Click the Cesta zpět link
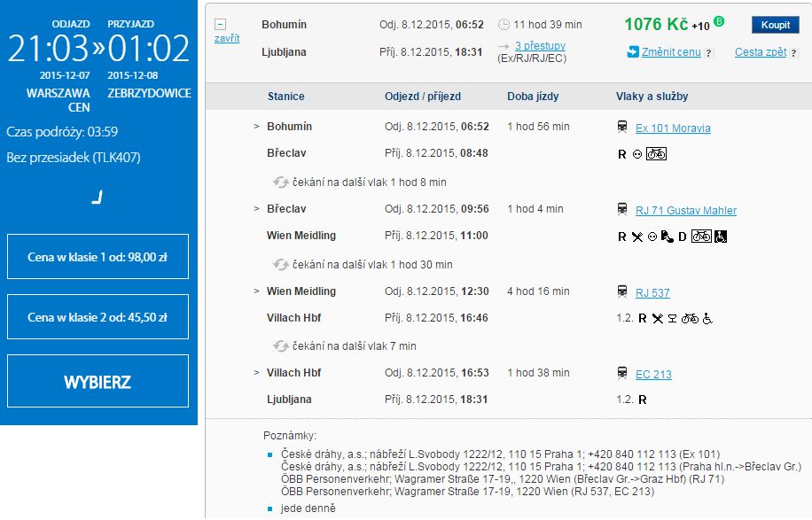 tap(761, 51)
